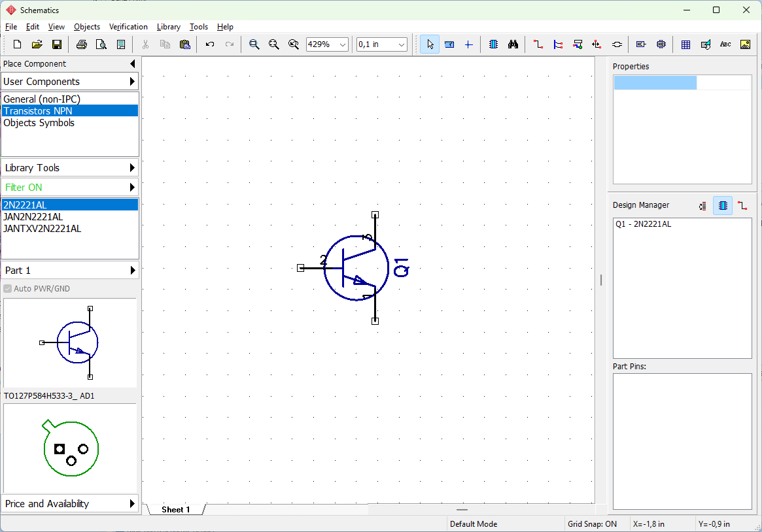Open an existing file via folder icon
The image size is (762, 532).
pos(37,44)
